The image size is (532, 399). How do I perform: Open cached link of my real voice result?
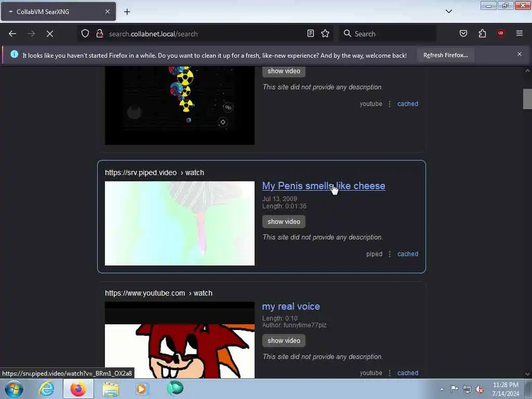[408, 373]
